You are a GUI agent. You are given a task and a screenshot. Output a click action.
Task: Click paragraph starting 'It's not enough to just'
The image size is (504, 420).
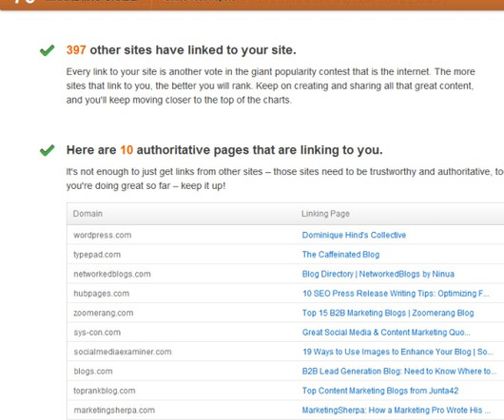(284, 179)
